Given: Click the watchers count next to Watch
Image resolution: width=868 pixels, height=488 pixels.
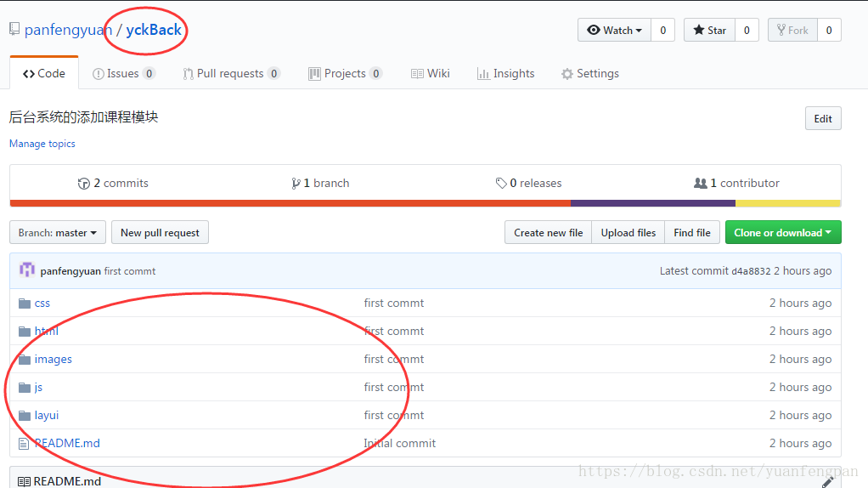Looking at the screenshot, I should [662, 30].
